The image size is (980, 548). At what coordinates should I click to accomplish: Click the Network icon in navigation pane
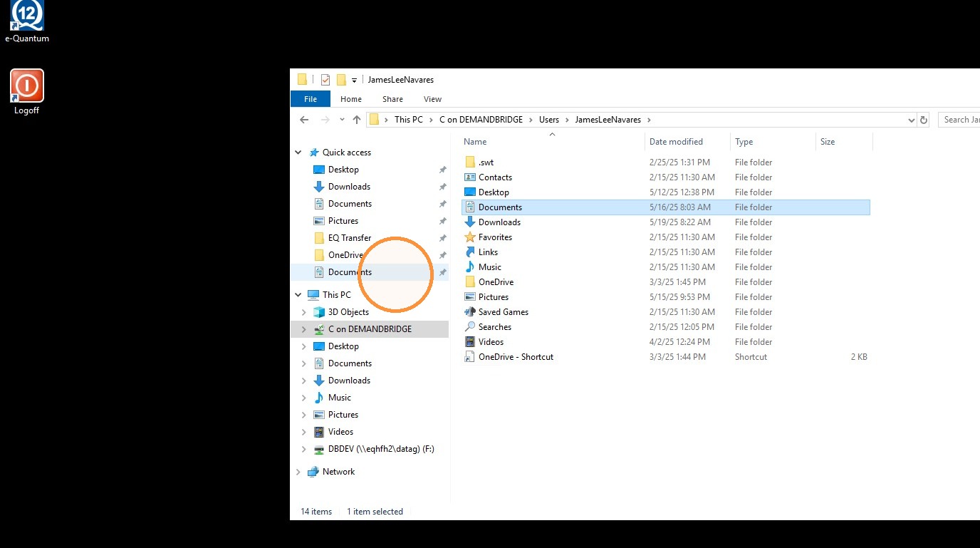pyautogui.click(x=313, y=472)
